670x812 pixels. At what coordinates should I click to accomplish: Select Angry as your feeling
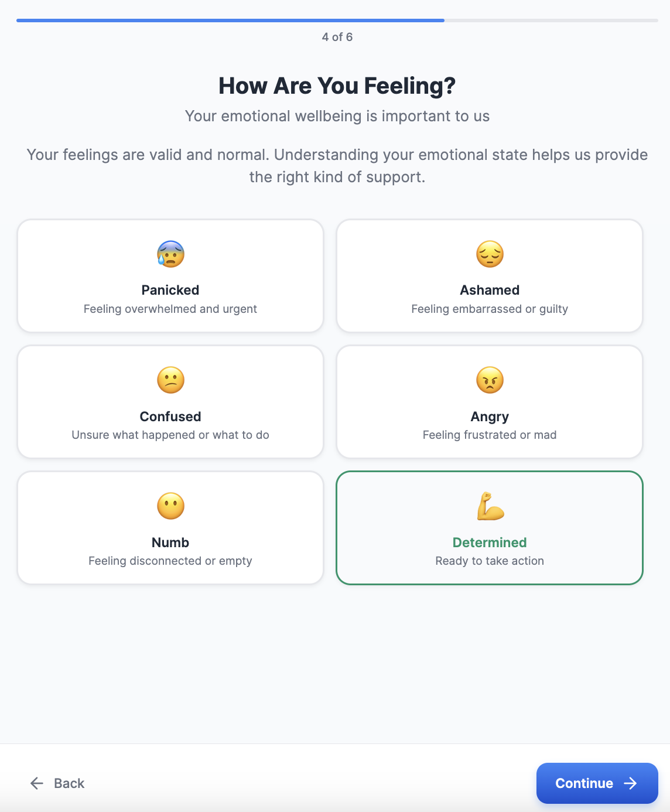[x=490, y=402]
